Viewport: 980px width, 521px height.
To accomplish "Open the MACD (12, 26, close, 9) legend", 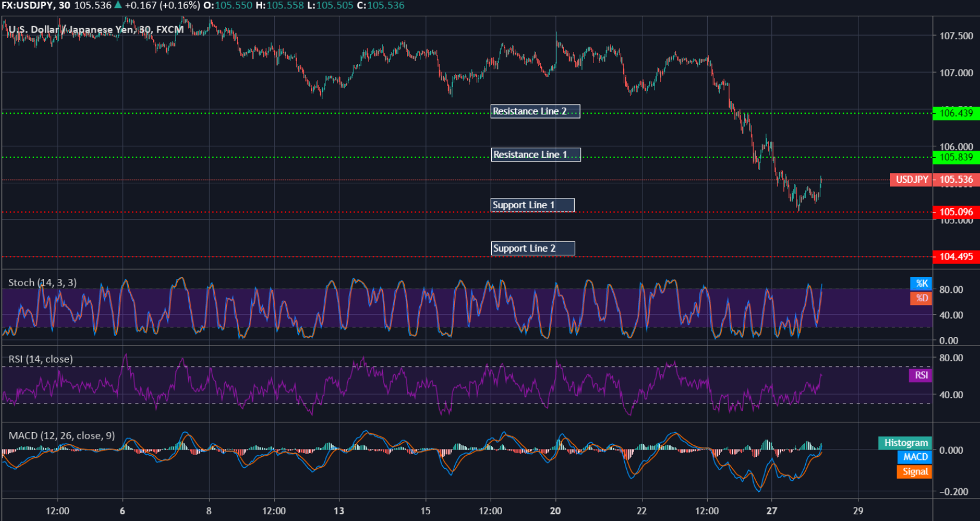I will 61,436.
